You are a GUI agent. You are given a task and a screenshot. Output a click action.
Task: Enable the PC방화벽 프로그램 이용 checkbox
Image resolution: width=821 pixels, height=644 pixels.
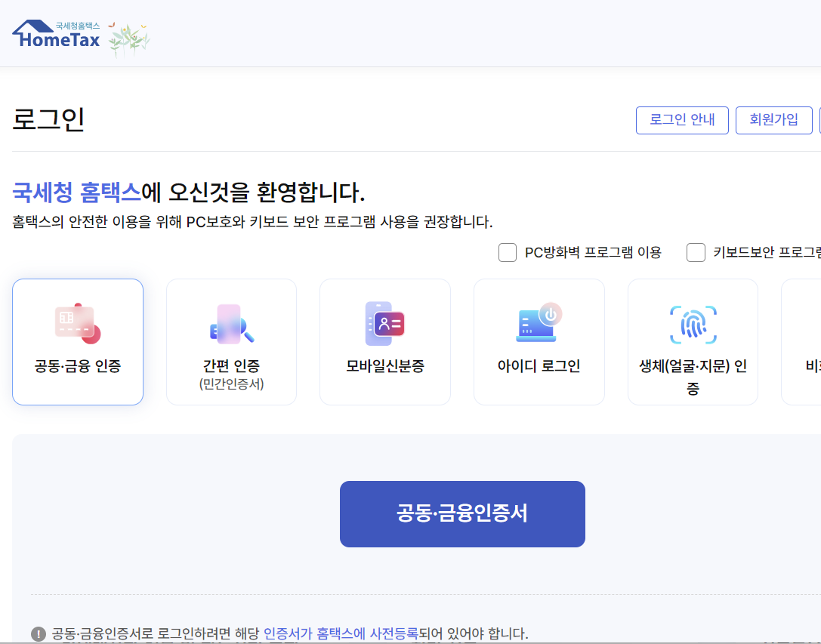coord(507,252)
